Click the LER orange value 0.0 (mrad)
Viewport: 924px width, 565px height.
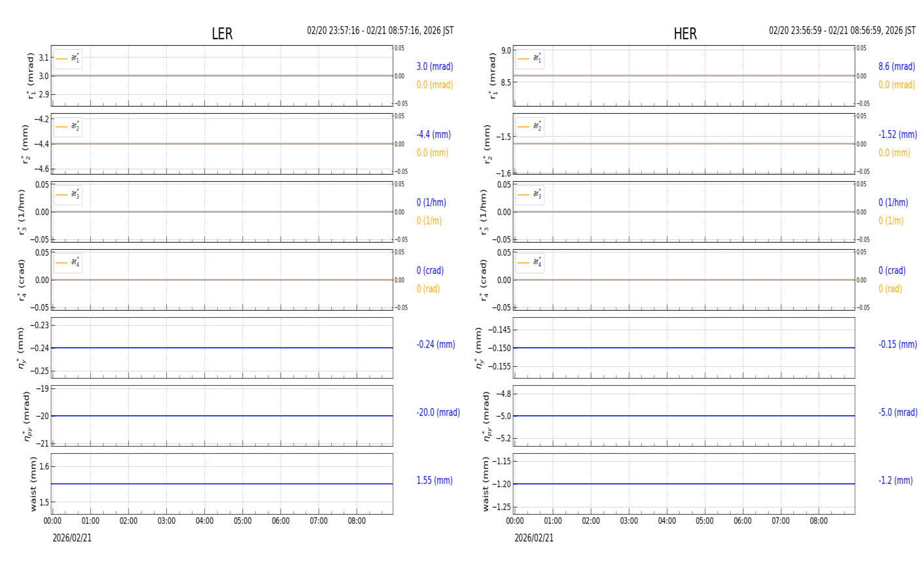click(435, 85)
